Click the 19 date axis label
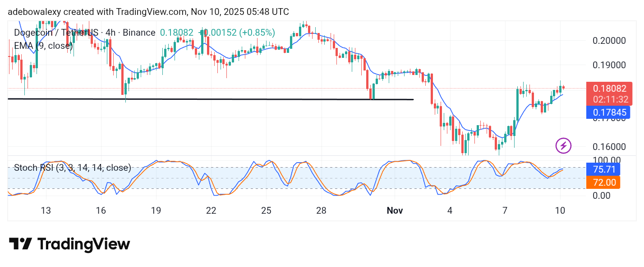Image resolution: width=644 pixels, height=267 pixels. pyautogui.click(x=156, y=211)
